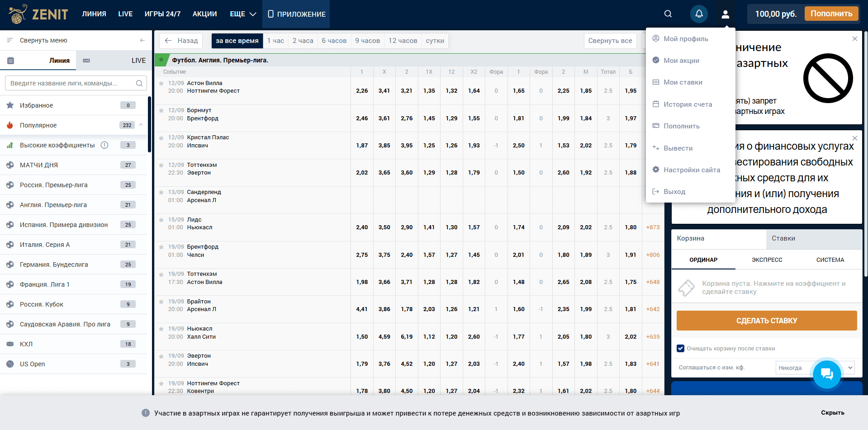This screenshot has width=868, height=430.
Task: Expand +806 more markets for Брентфорд – Челси
Action: click(x=653, y=255)
